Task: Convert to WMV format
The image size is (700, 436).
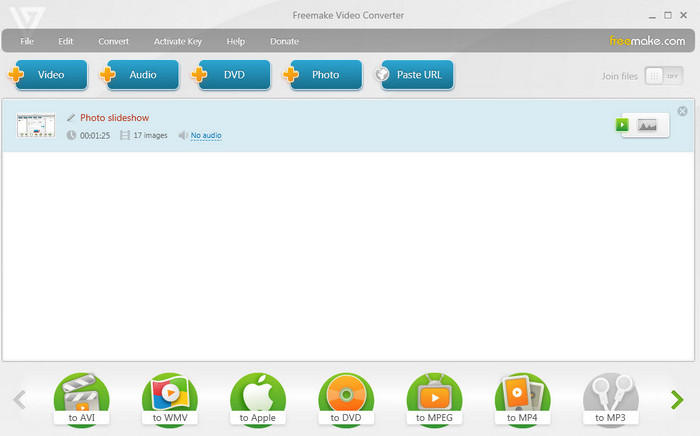Action: coord(170,399)
